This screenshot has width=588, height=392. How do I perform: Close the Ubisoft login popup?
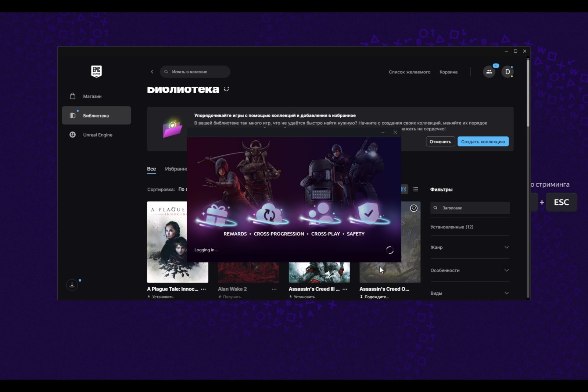[395, 132]
